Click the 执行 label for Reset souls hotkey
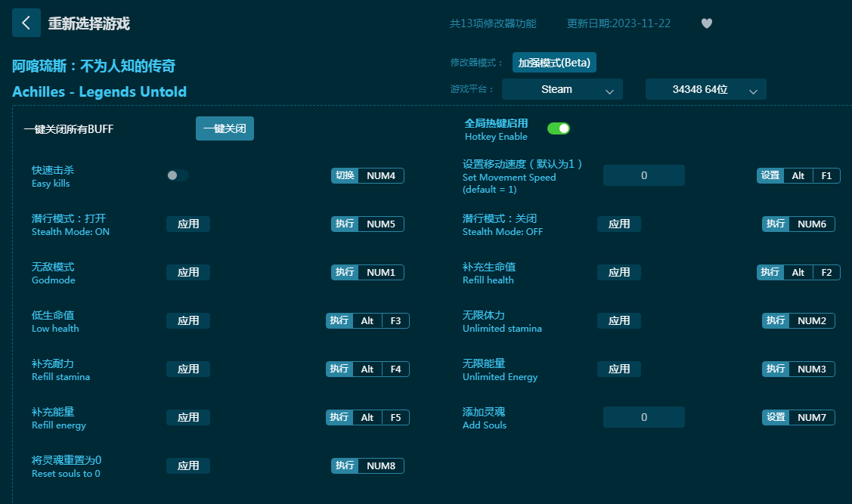This screenshot has height=504, width=852. pyautogui.click(x=345, y=466)
